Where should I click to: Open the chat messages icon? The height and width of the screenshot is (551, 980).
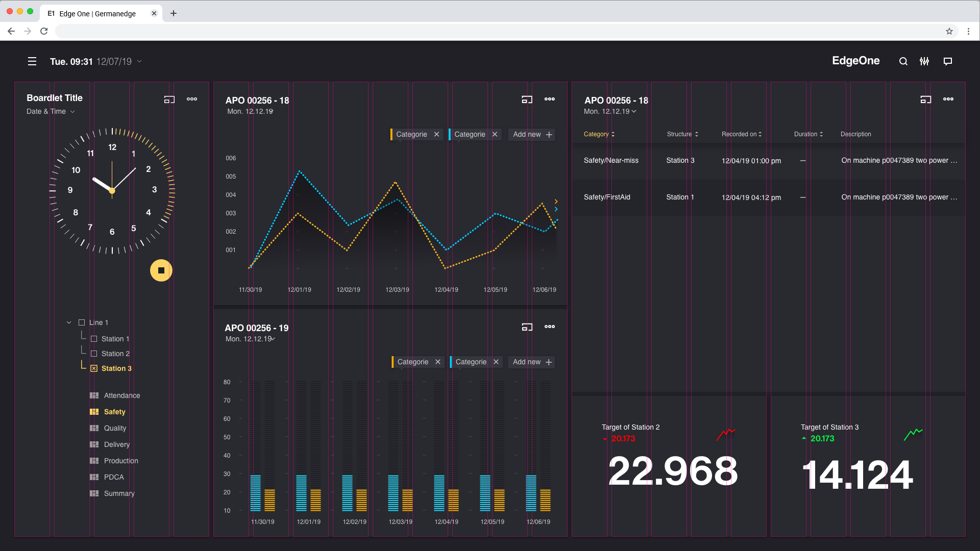[948, 61]
